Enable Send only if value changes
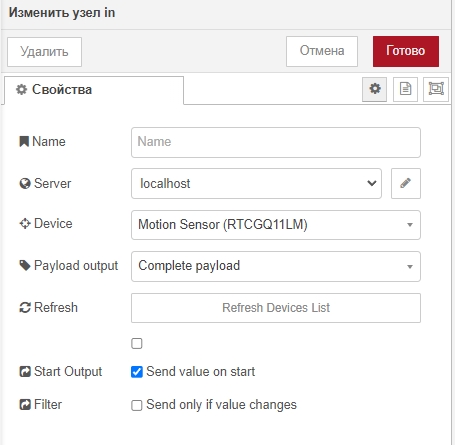Image resolution: width=455 pixels, height=445 pixels. pyautogui.click(x=137, y=405)
